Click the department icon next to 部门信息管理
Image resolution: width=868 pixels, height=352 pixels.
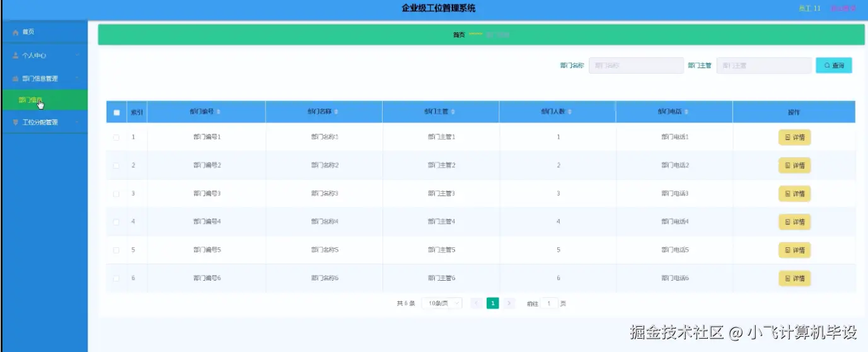[x=16, y=79]
